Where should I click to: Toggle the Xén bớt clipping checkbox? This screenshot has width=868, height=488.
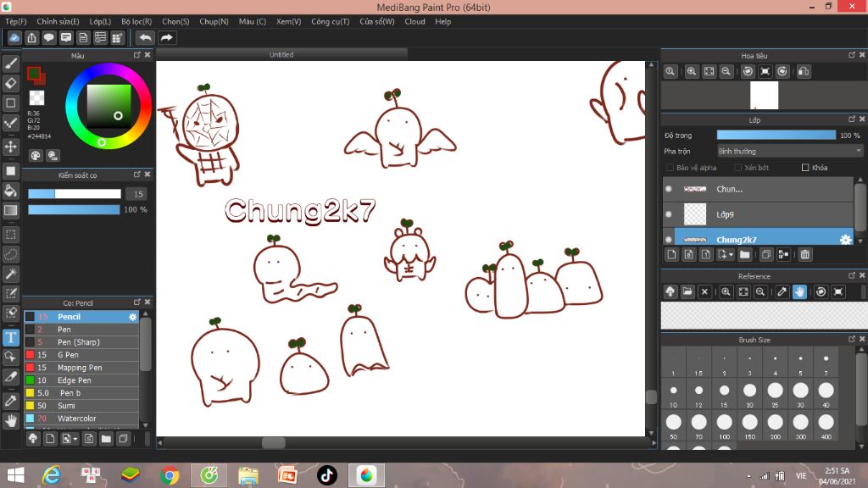pyautogui.click(x=738, y=168)
